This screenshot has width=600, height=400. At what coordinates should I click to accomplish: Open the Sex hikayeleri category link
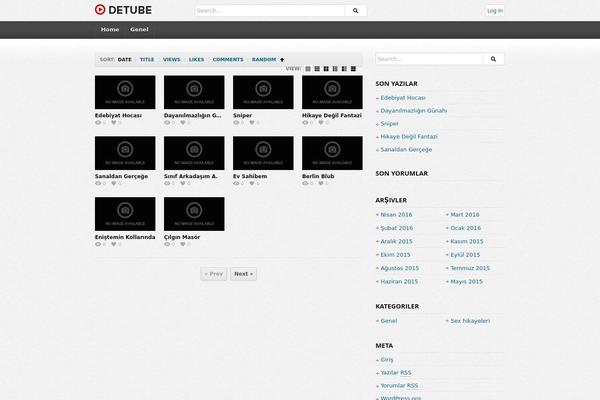(470, 321)
